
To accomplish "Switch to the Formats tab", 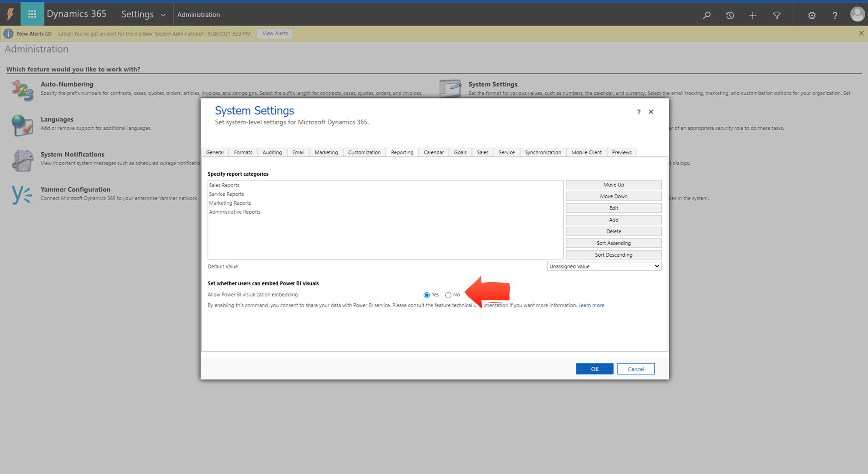I will (243, 152).
